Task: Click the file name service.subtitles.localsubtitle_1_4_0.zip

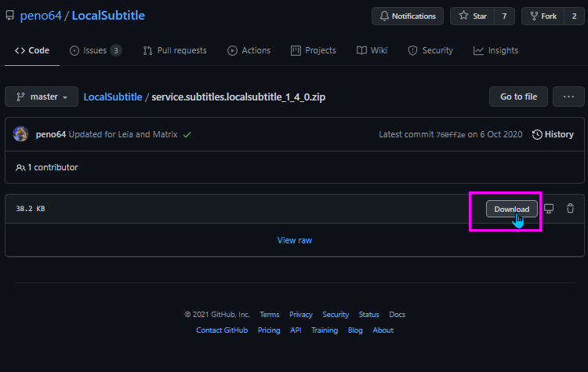Action: click(238, 97)
